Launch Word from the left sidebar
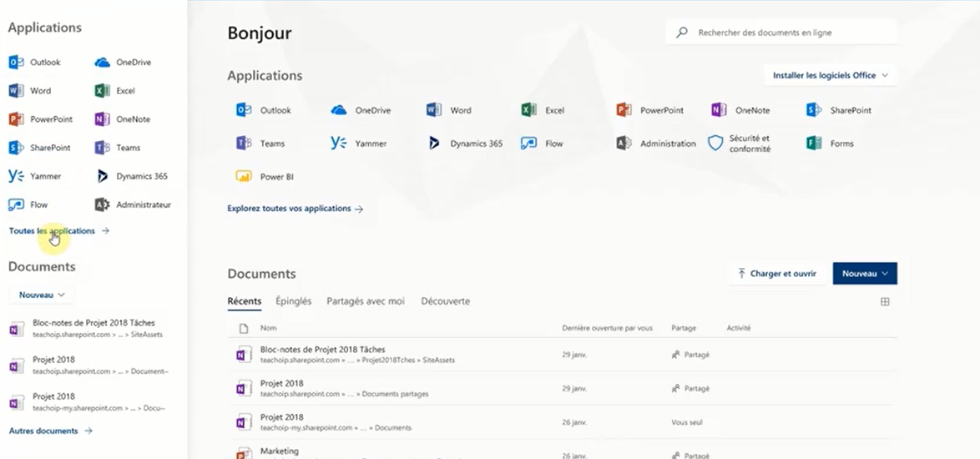 [30, 91]
